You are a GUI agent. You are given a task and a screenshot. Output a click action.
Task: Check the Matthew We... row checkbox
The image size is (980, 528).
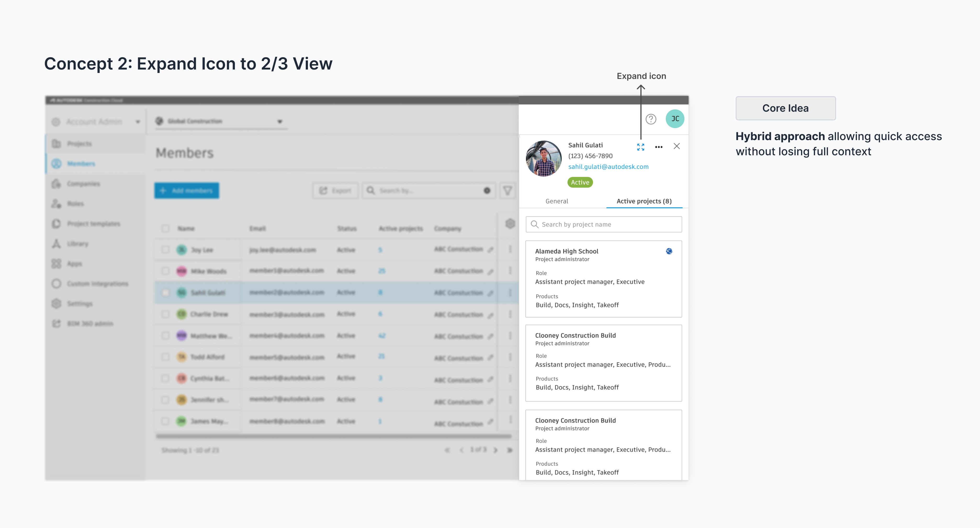[165, 335]
